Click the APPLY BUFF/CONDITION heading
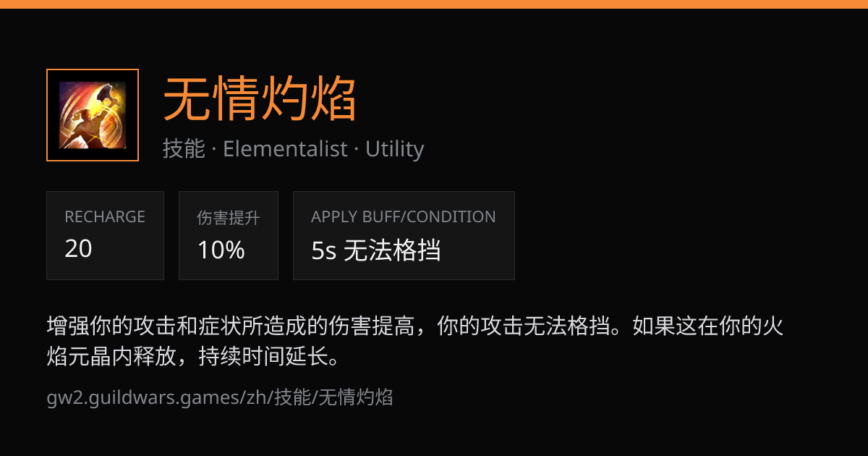Screen dimensions: 868x456 coord(404,216)
